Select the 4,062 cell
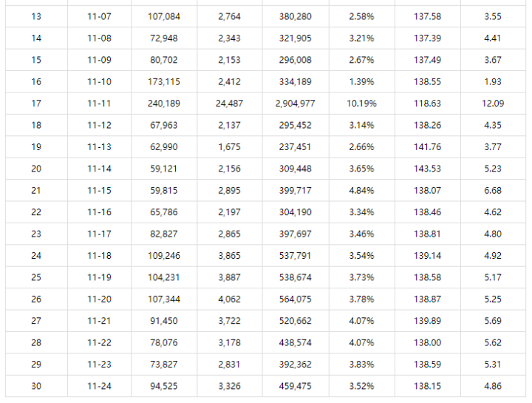 click(x=229, y=299)
